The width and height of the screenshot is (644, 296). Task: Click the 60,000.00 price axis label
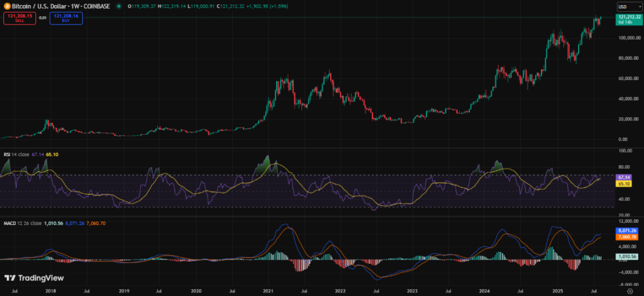629,79
